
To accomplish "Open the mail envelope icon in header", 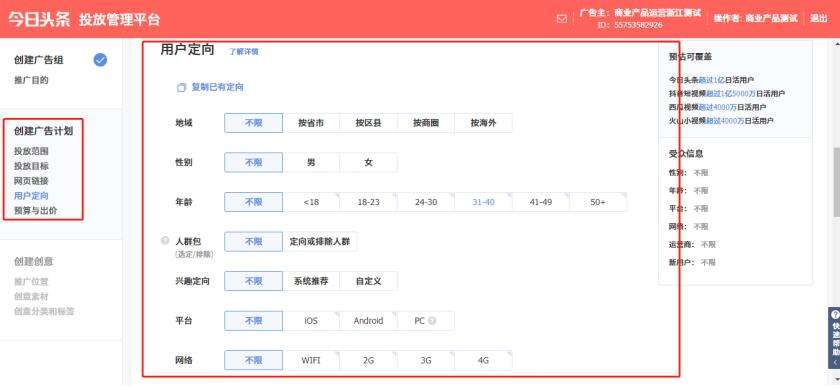I will click(561, 19).
